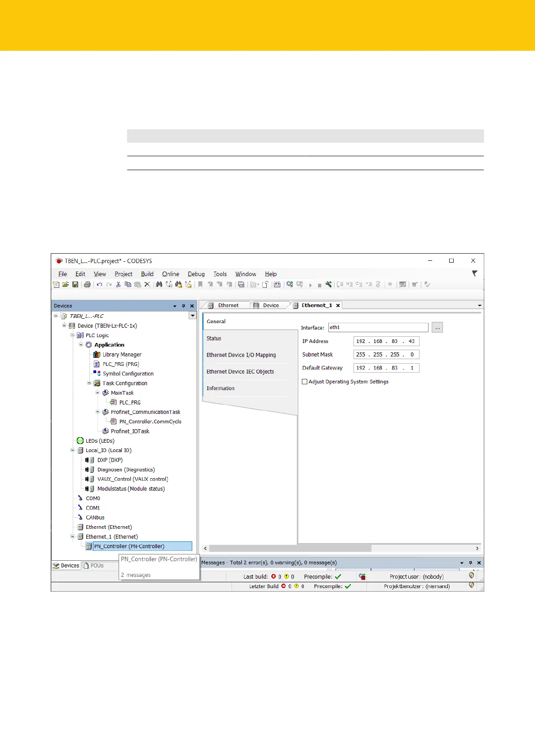Click the Cut scissors icon
This screenshot has width=535, height=756.
click(118, 284)
